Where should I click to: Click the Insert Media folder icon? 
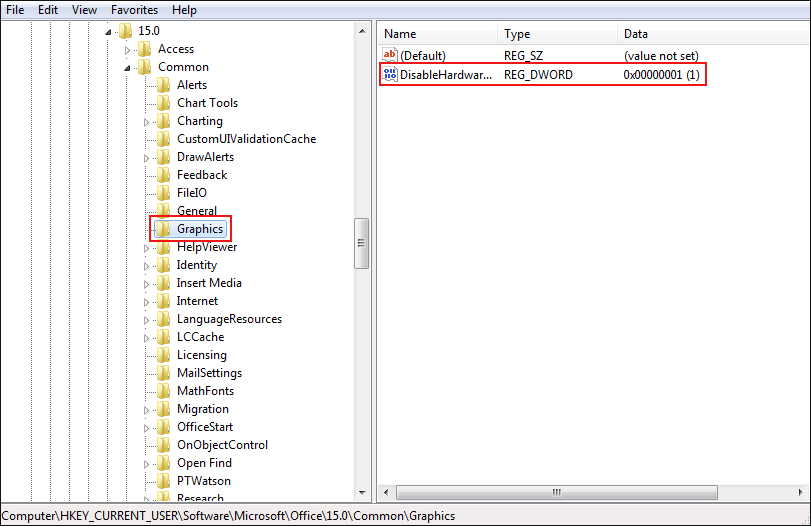tap(163, 283)
